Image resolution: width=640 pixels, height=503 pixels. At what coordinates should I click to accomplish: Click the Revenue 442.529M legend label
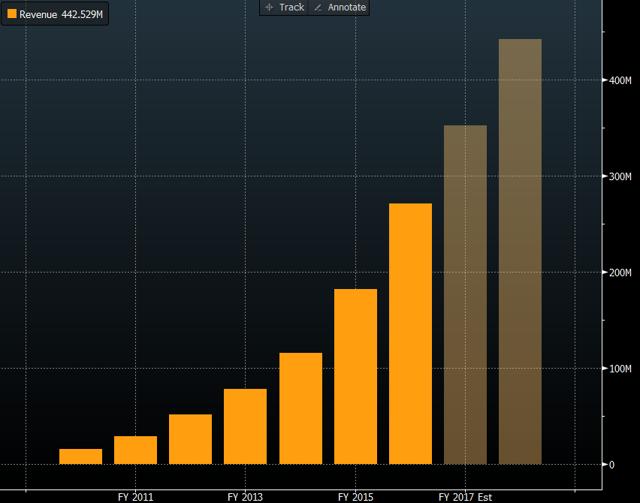click(61, 14)
